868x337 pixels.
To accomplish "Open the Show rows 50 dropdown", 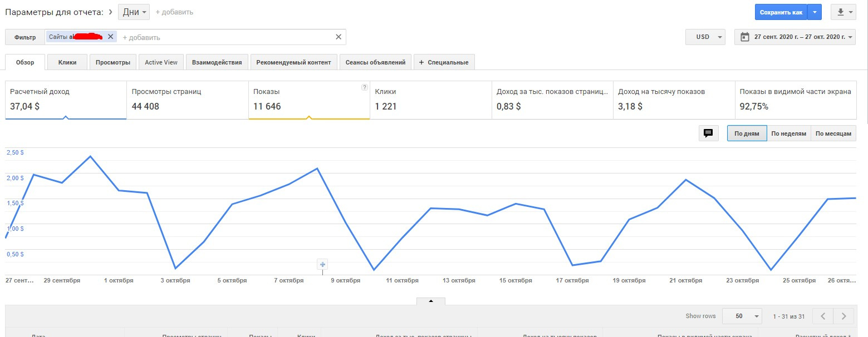I will pyautogui.click(x=742, y=316).
